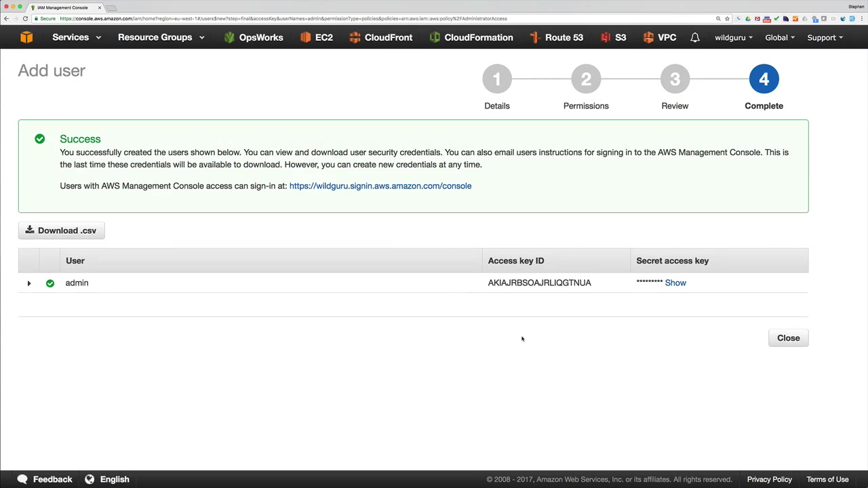Reload the page with the refresh icon

point(25,18)
